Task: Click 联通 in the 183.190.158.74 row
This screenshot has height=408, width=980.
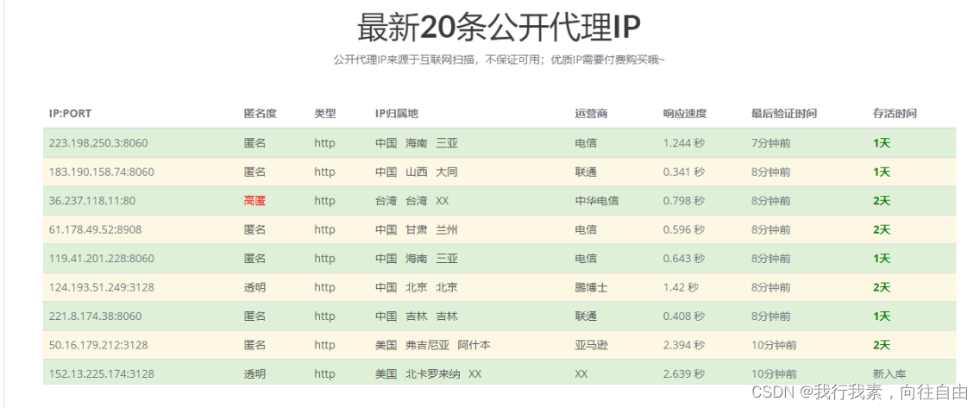Action: tap(586, 172)
